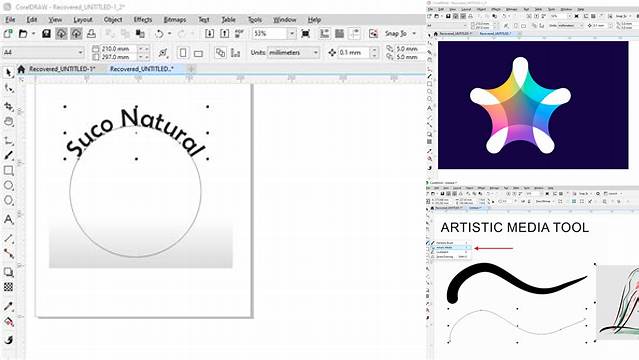Switch page to Portrait orientation
Image resolution: width=639 pixels, height=360 pixels.
183,53
